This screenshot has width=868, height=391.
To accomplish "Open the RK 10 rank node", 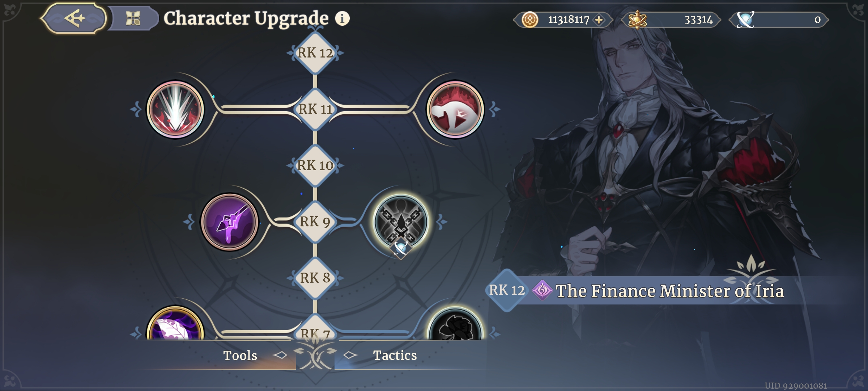I will coord(315,165).
